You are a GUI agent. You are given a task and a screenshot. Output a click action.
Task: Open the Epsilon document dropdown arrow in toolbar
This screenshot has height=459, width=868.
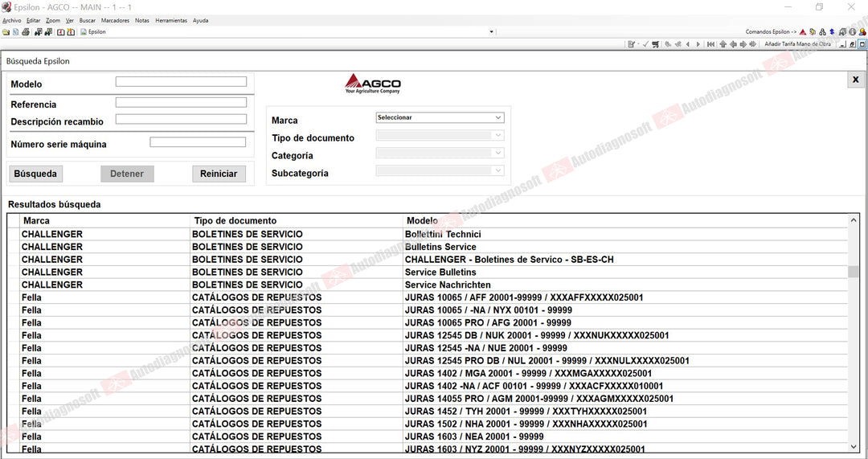coord(491,32)
